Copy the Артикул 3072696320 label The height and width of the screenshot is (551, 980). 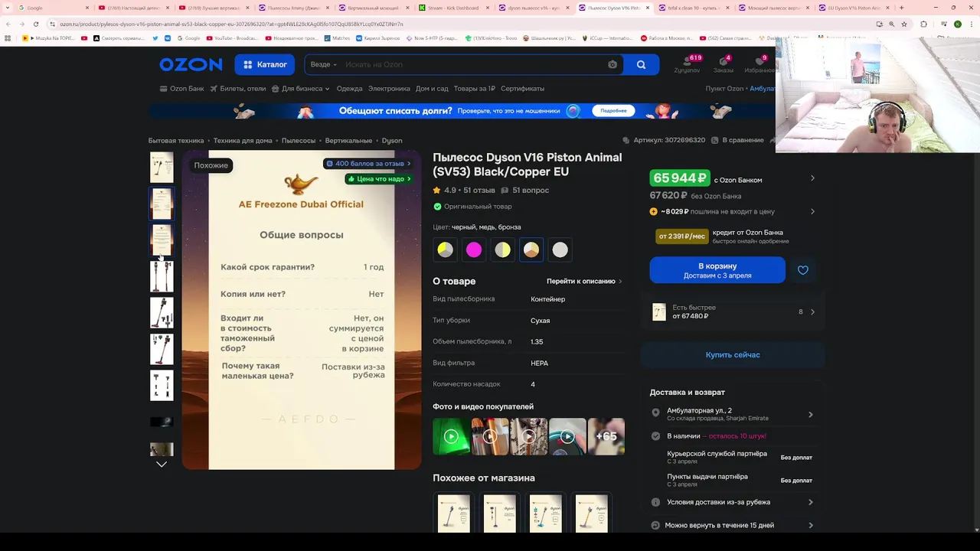click(664, 141)
